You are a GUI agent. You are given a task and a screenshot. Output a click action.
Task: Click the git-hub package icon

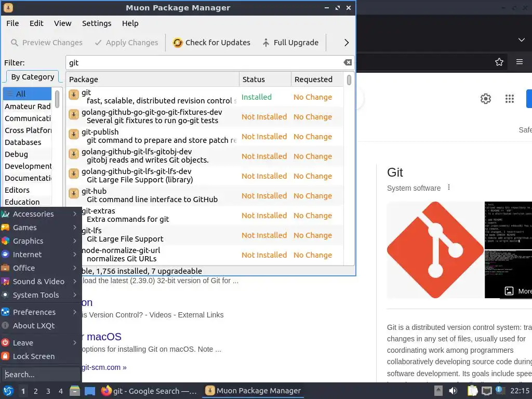(x=74, y=193)
